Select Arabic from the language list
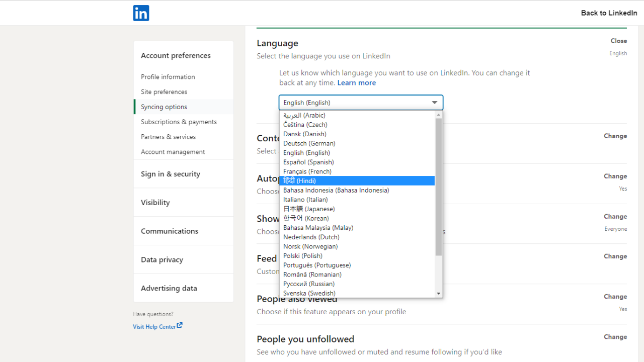Screen dimensions: 644x362 tap(357, 115)
